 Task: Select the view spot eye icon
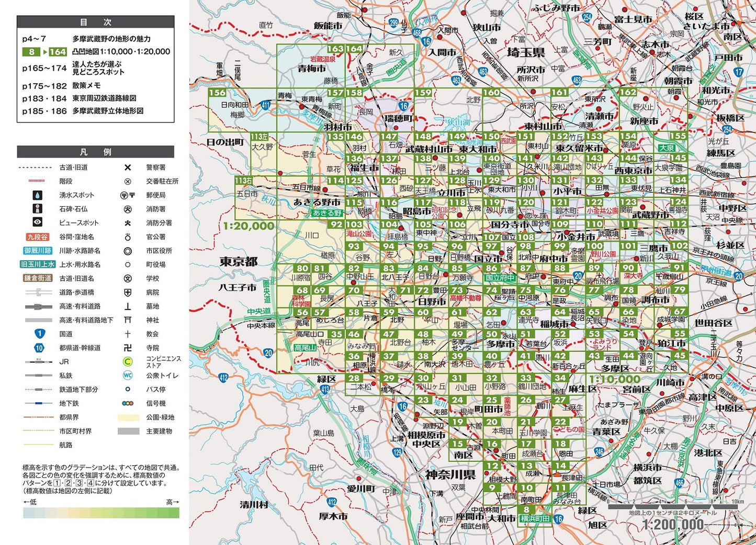click(x=38, y=223)
